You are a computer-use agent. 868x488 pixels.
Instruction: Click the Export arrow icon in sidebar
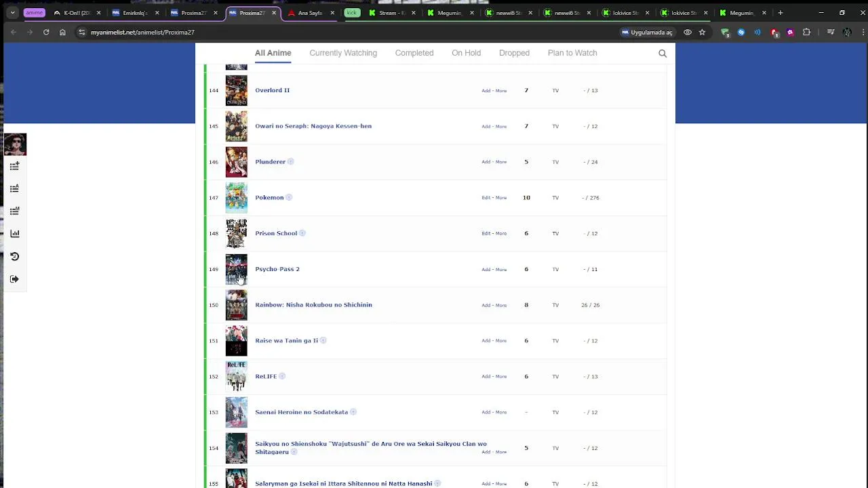pos(14,279)
